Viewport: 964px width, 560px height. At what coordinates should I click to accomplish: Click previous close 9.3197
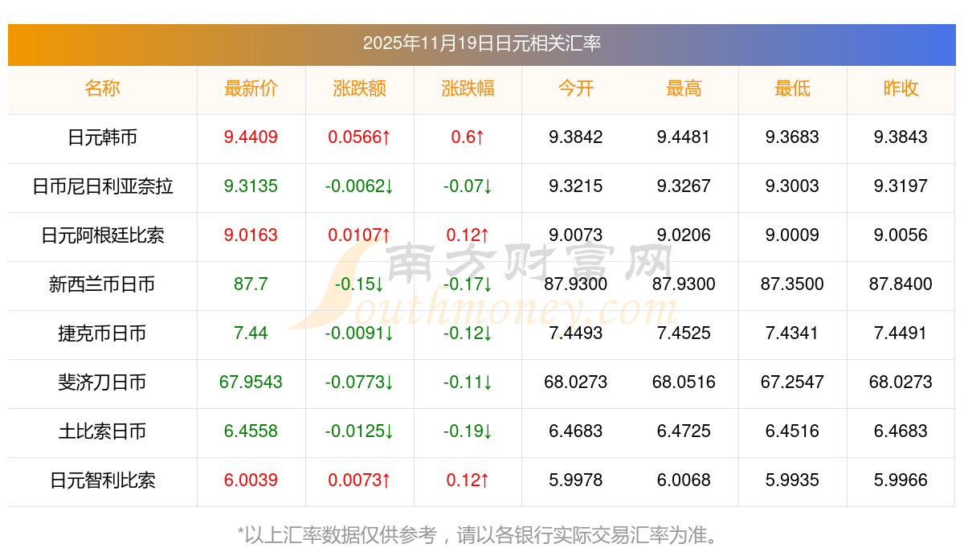pyautogui.click(x=901, y=186)
